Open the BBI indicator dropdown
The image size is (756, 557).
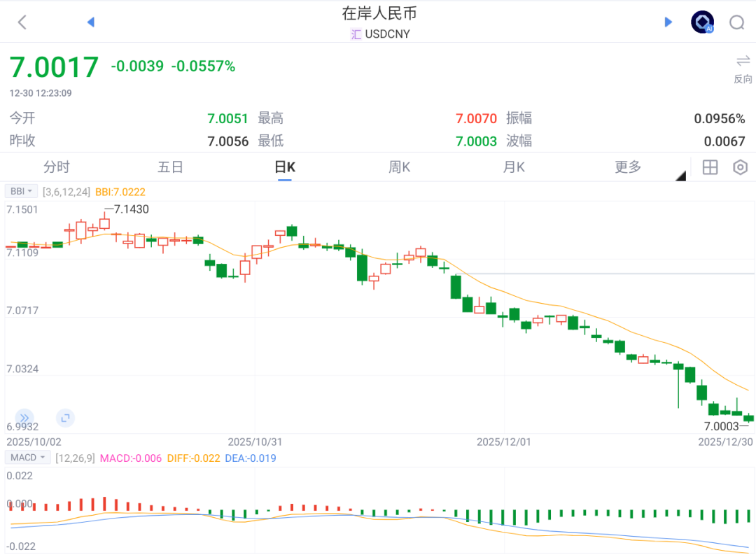[21, 191]
